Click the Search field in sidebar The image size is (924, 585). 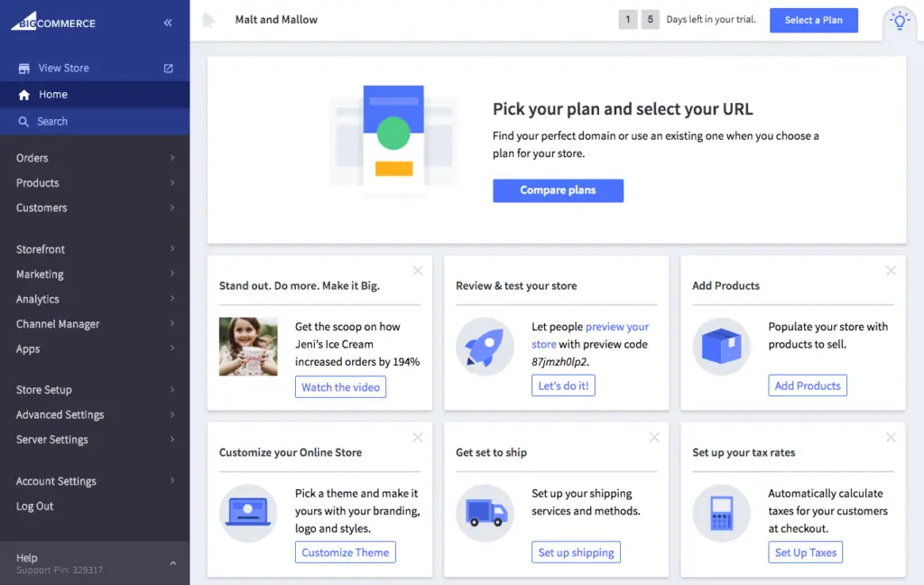pyautogui.click(x=95, y=122)
